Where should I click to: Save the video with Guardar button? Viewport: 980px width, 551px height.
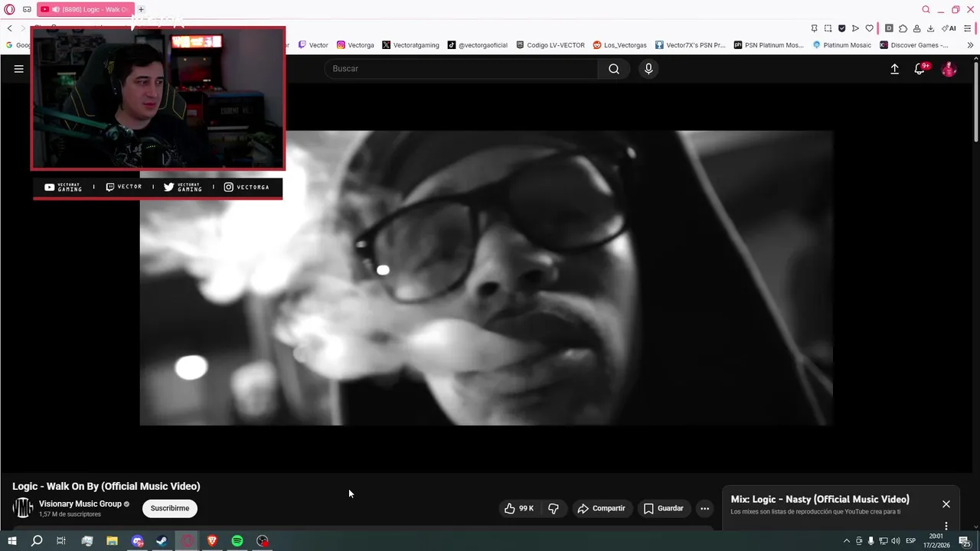(663, 508)
